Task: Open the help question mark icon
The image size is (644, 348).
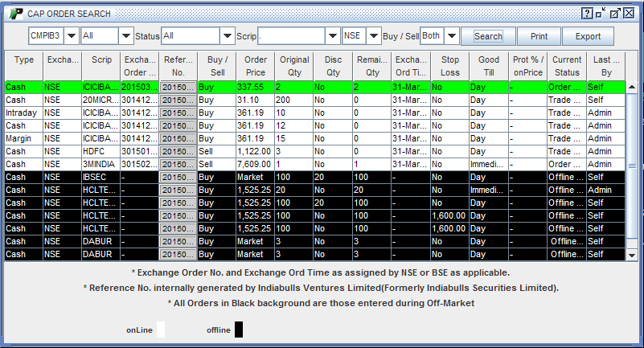Action: [588, 14]
